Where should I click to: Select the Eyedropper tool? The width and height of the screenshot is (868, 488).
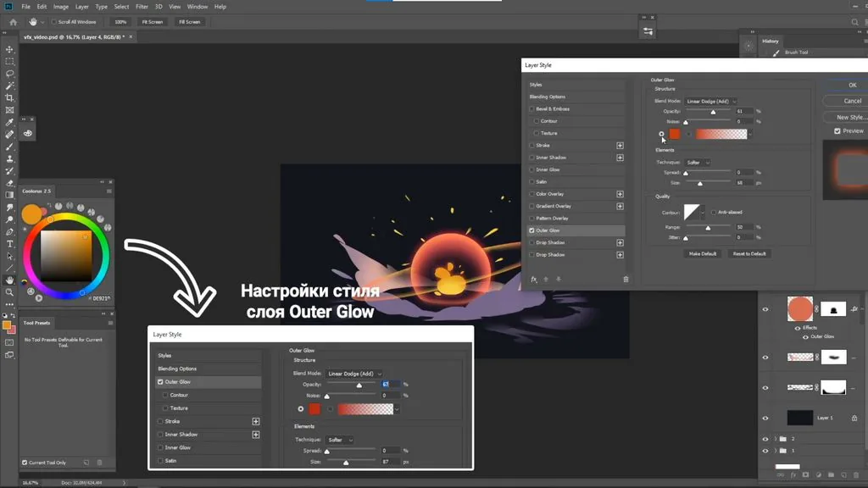point(9,122)
